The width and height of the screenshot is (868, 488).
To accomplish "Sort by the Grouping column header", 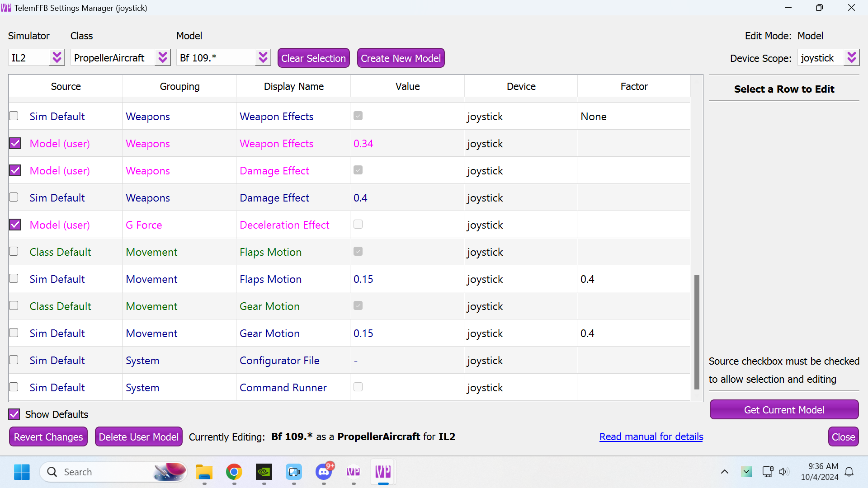I will 179,86.
